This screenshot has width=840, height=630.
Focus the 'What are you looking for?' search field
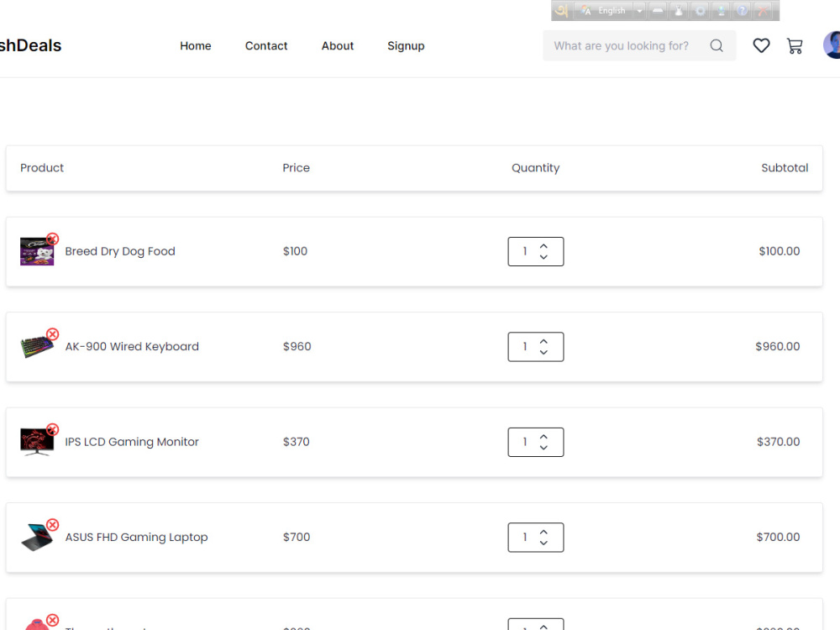(x=639, y=46)
